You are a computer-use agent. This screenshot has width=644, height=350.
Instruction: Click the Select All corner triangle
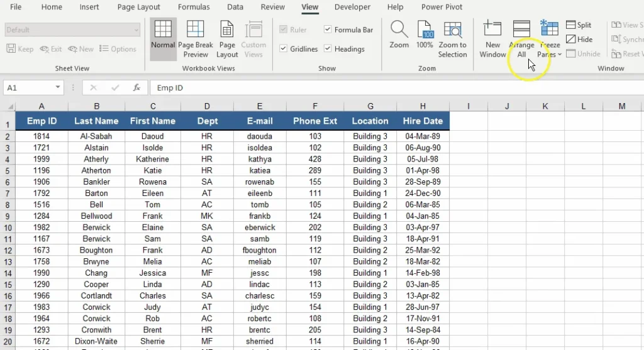[10, 107]
